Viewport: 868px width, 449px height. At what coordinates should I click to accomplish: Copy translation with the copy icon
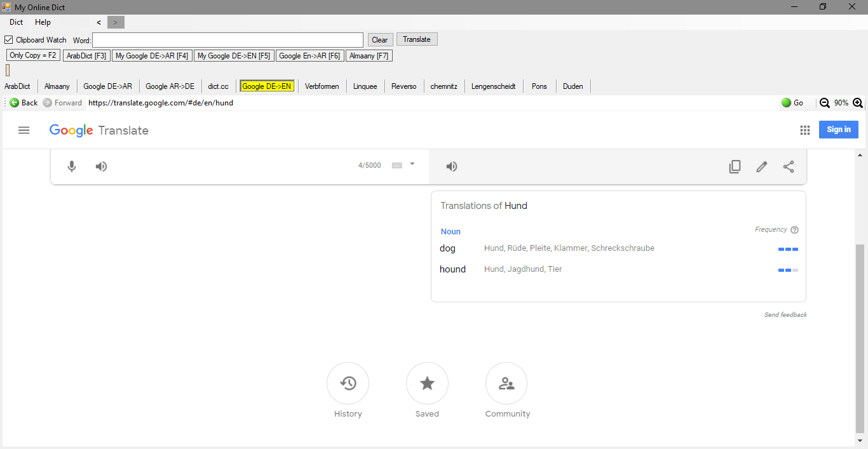(x=735, y=166)
